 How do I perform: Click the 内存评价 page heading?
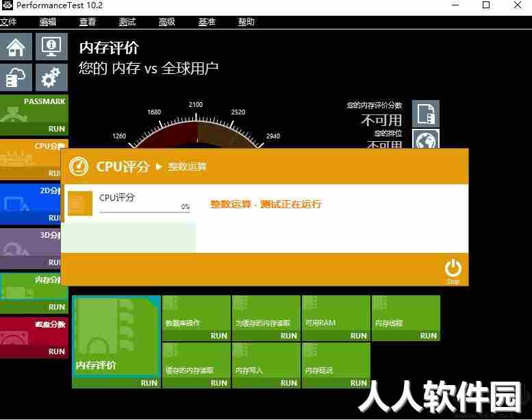[x=110, y=48]
